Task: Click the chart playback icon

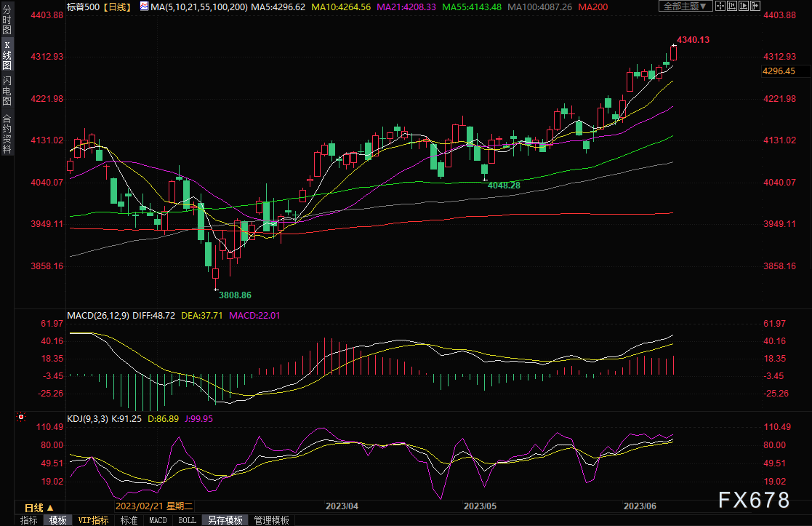Action: click(x=744, y=7)
